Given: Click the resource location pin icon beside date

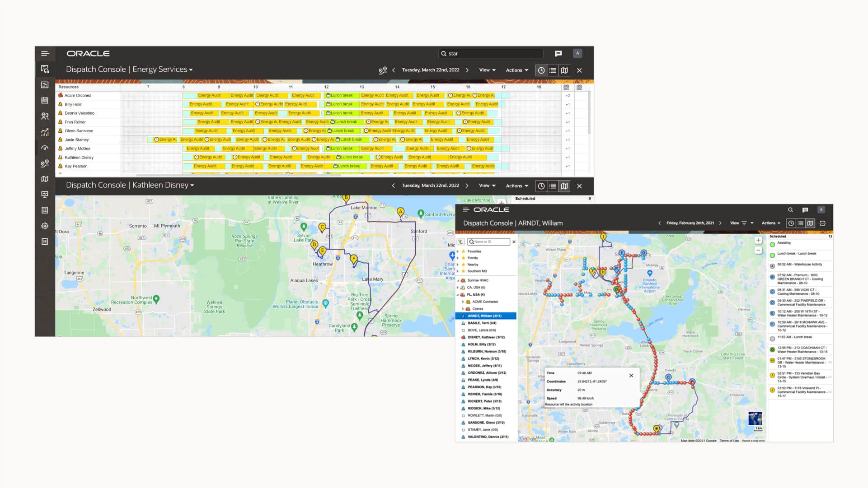Looking at the screenshot, I should coord(382,70).
